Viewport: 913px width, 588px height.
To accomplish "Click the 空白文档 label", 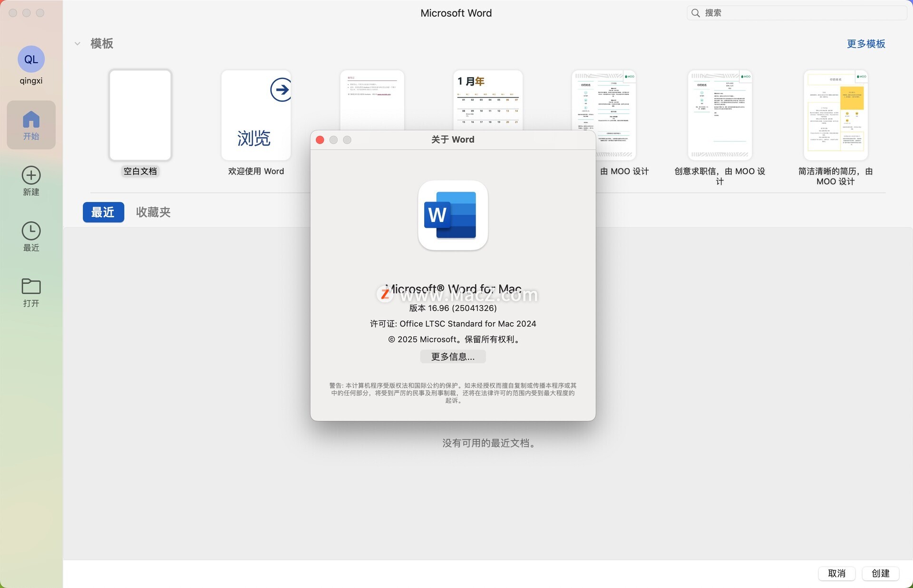I will click(140, 171).
